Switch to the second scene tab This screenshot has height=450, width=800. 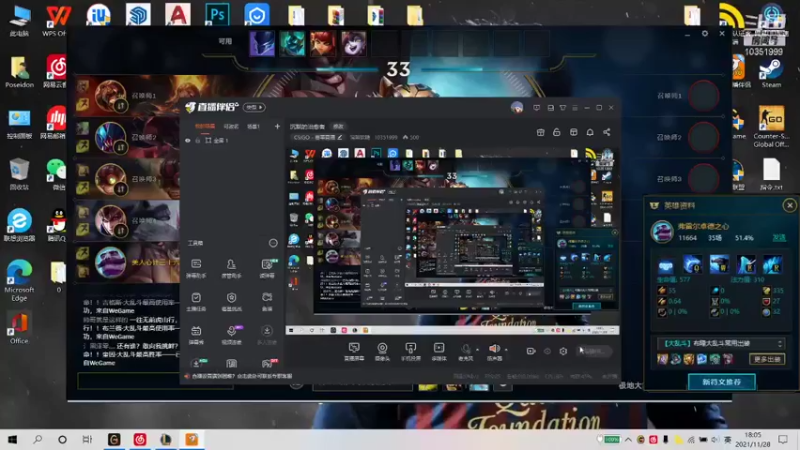click(x=231, y=126)
